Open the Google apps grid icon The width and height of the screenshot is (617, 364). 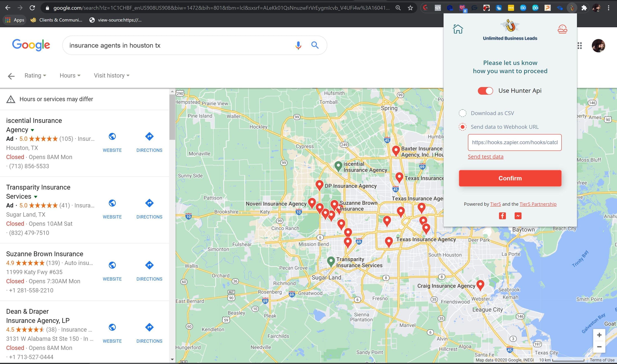point(579,46)
